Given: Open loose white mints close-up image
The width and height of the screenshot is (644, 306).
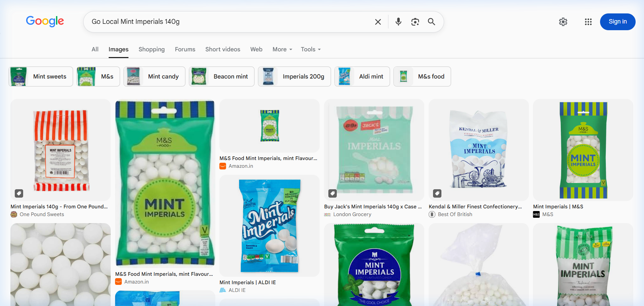Looking at the screenshot, I should (x=60, y=265).
